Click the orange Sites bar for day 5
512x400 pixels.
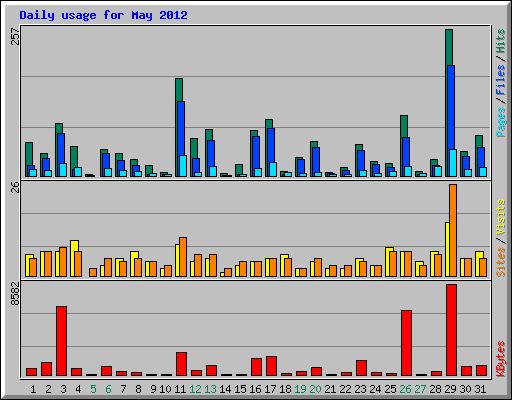(93, 272)
